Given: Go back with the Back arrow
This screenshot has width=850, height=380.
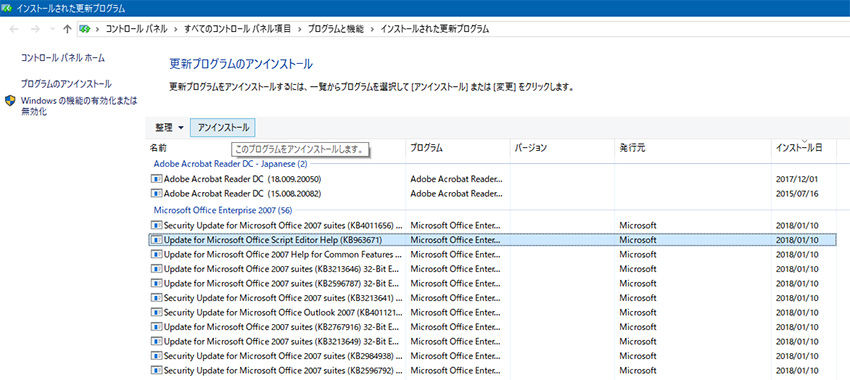Looking at the screenshot, I should coord(14,29).
